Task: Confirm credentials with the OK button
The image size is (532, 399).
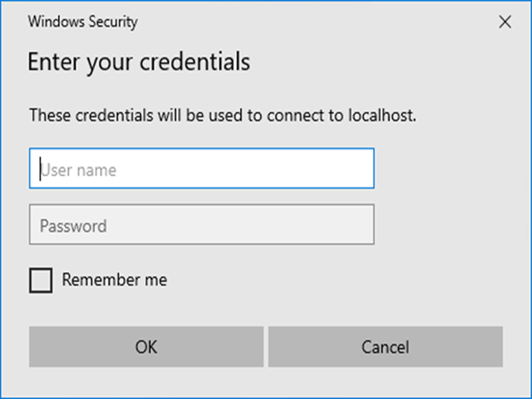Action: pyautogui.click(x=146, y=346)
